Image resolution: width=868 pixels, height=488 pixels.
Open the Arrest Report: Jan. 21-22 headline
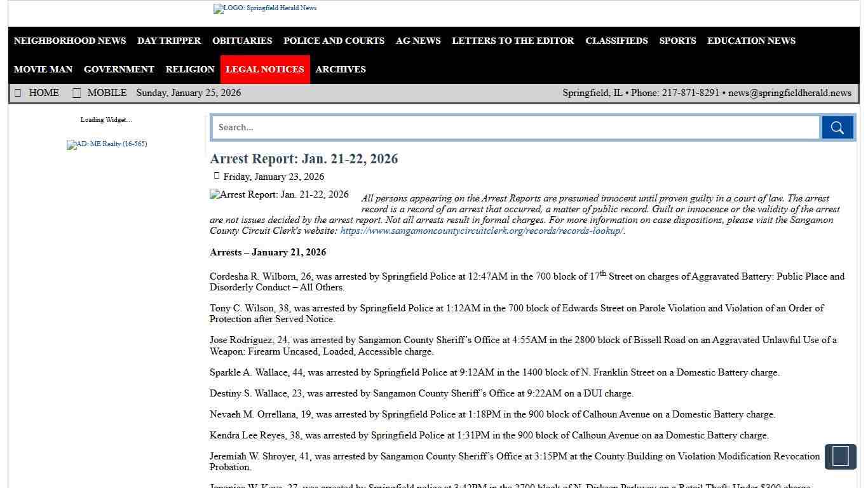304,159
